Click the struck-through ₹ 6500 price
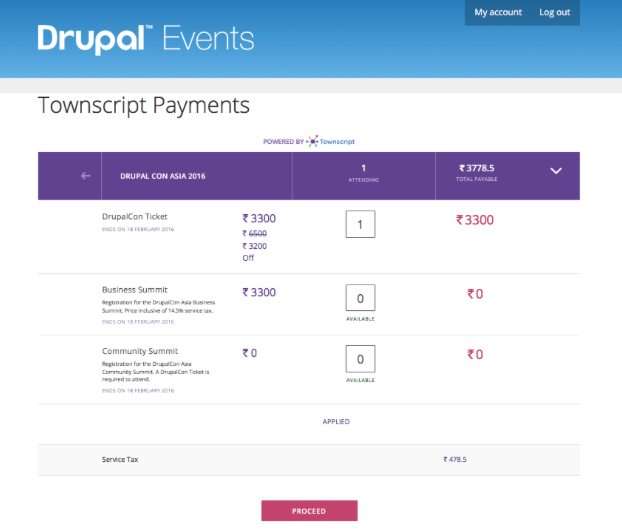Viewport: 622px width, 532px height. (x=254, y=233)
